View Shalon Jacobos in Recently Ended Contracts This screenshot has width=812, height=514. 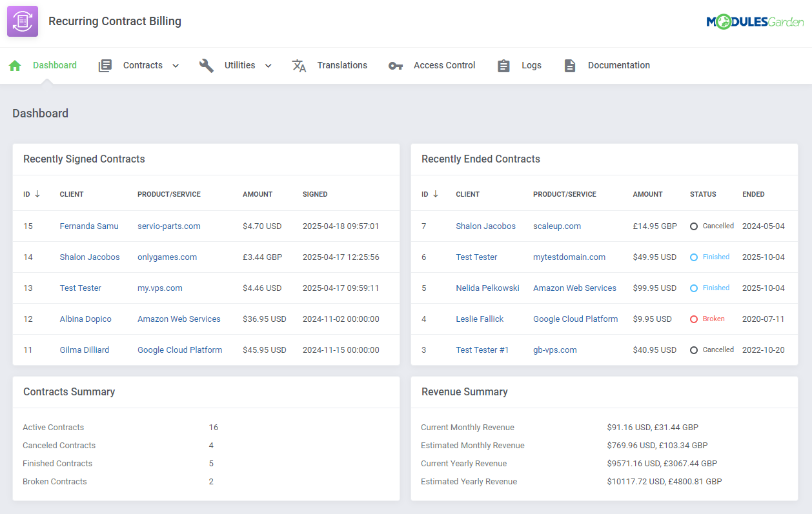(485, 226)
